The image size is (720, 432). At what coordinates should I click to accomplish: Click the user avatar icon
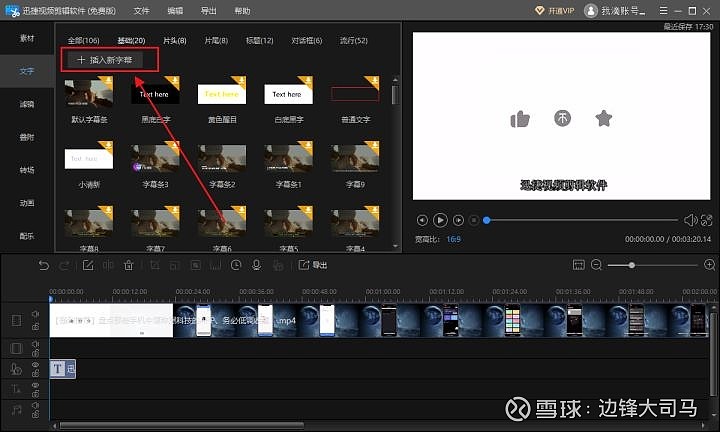591,11
